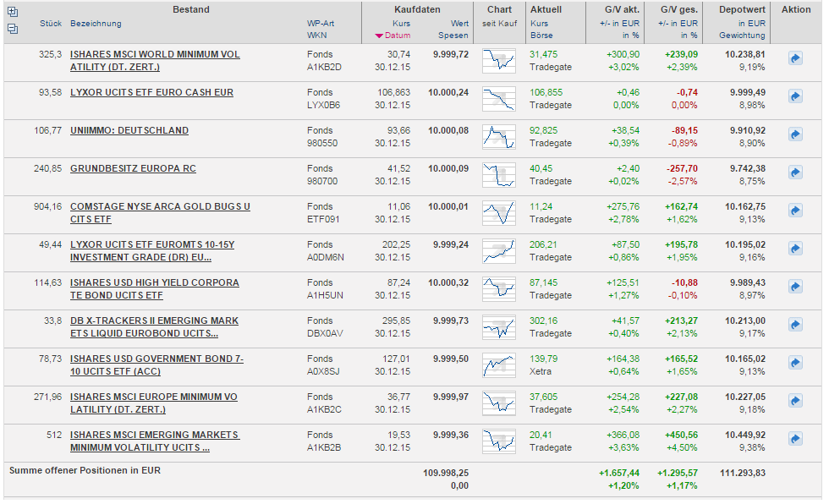829x504 pixels.
Task: Open action icon for Lyxor Euro Cash
Action: click(x=795, y=97)
